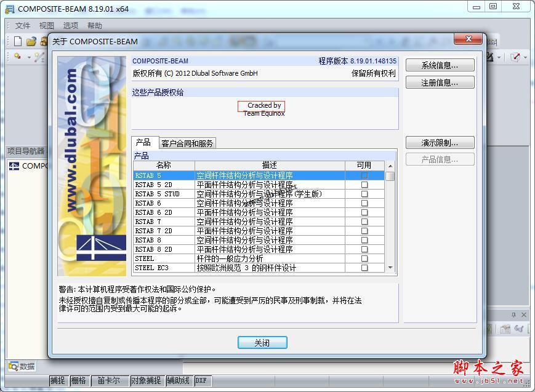Select the RSTAB 8 2D row name

(x=153, y=249)
